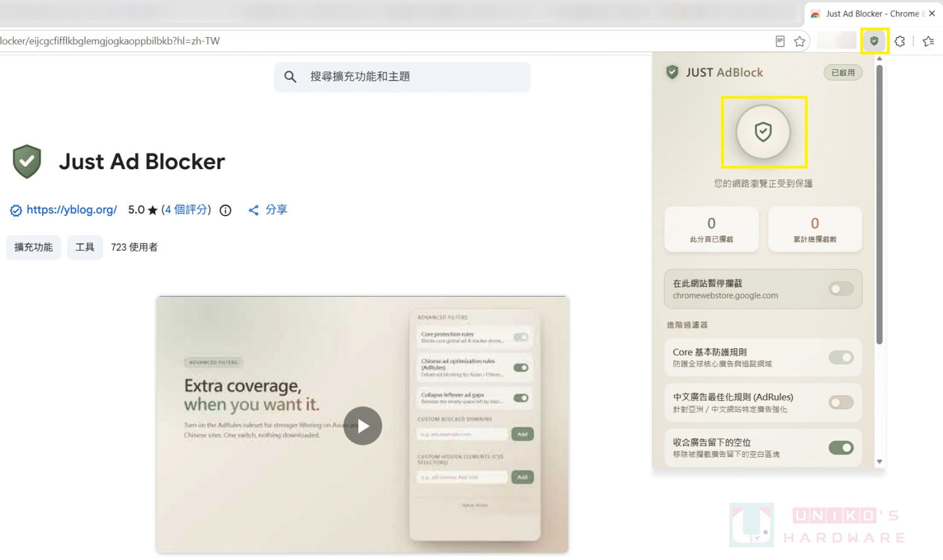
Task: Click the large shield protection button
Action: 763,132
